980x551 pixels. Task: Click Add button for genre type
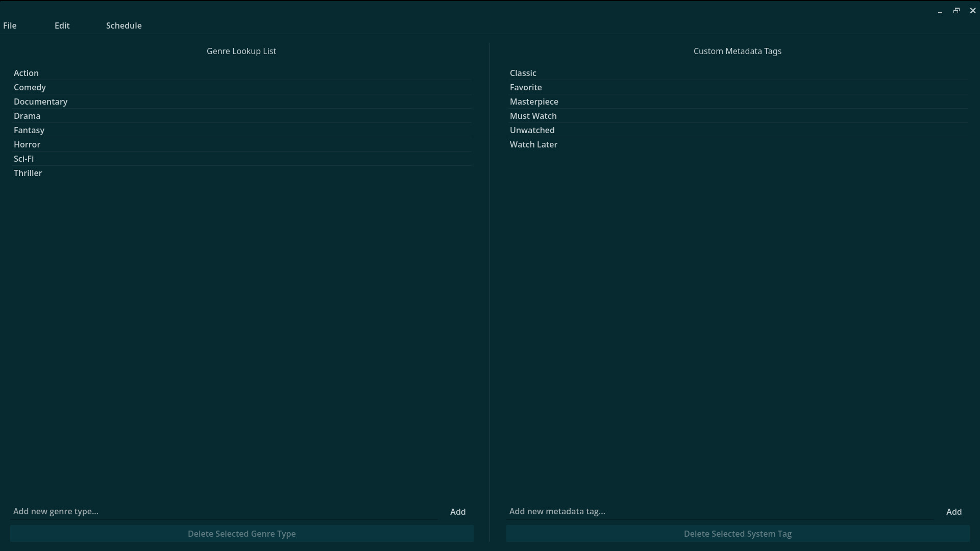[458, 512]
